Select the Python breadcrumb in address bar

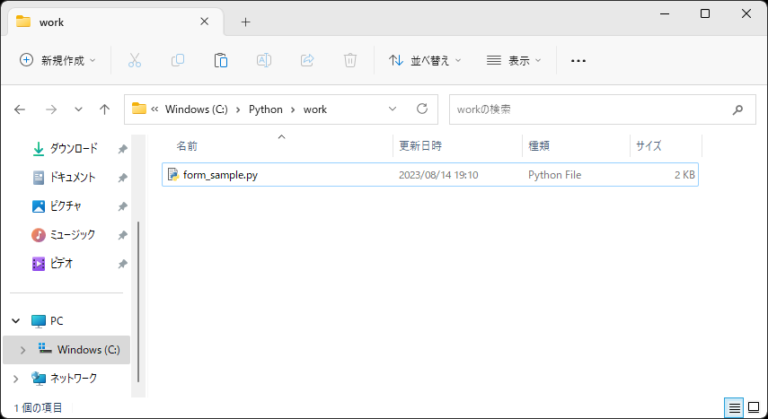pos(265,109)
